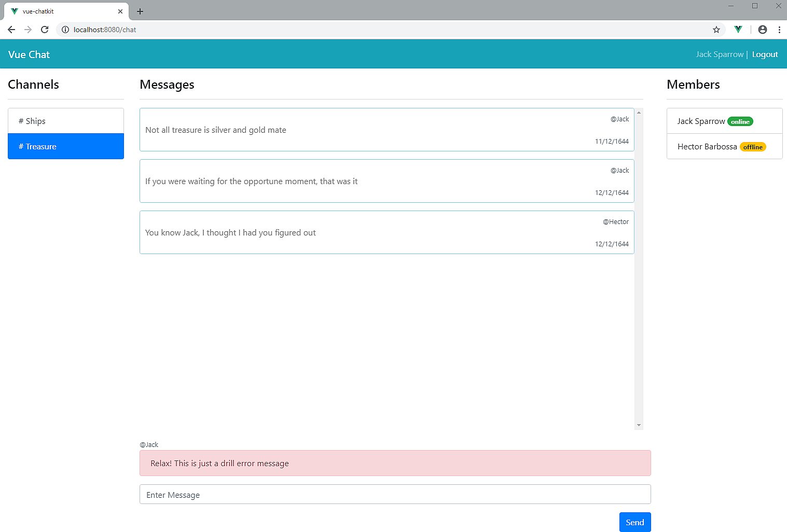Open the Vue DevTools extension icon
Viewport: 787px width, 532px height.
click(738, 30)
